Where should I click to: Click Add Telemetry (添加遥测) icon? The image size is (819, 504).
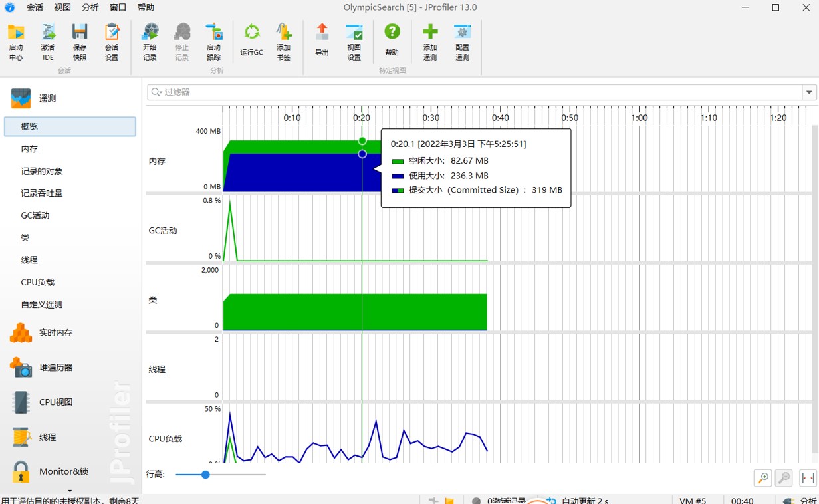pos(430,42)
